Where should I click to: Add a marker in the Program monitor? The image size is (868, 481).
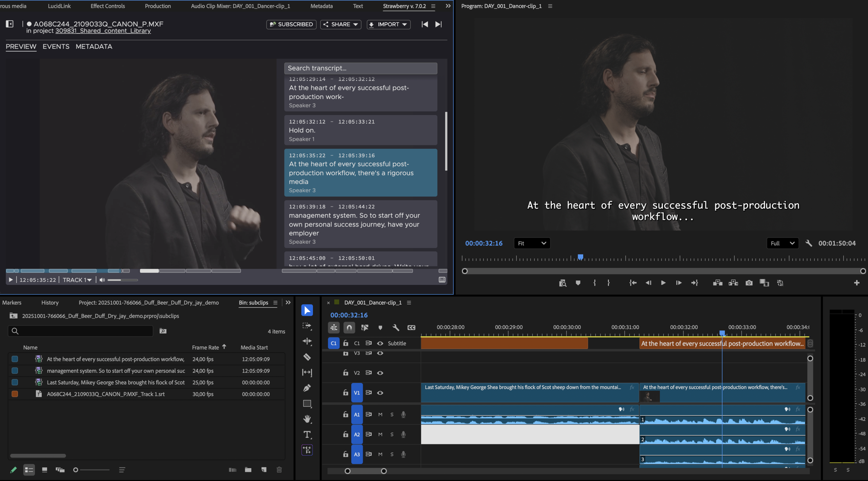pos(578,283)
